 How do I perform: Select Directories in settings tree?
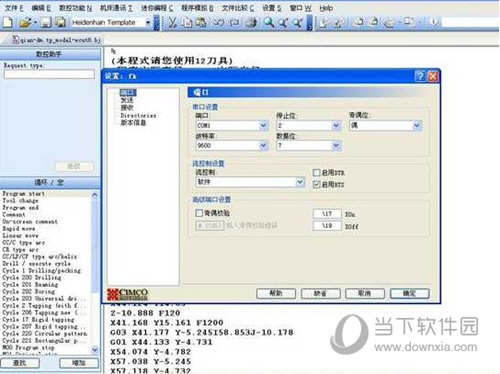138,115
